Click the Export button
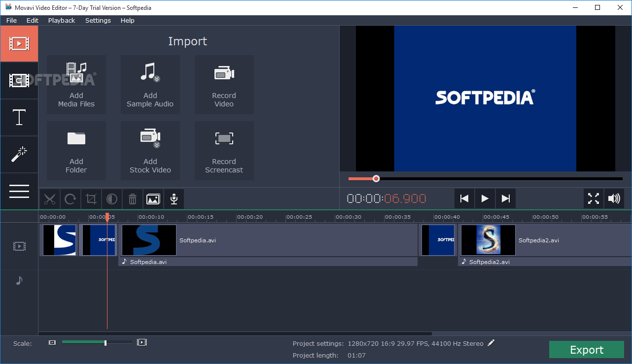The image size is (632, 364). (x=586, y=350)
